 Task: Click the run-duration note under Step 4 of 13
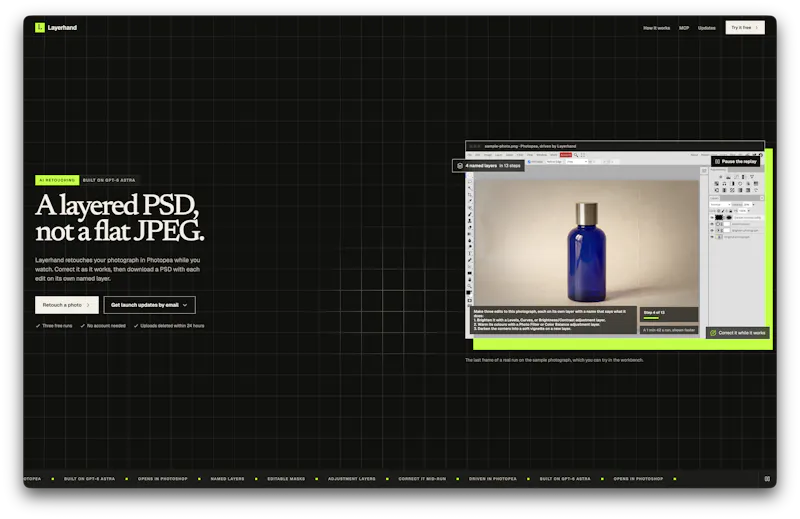click(x=669, y=330)
